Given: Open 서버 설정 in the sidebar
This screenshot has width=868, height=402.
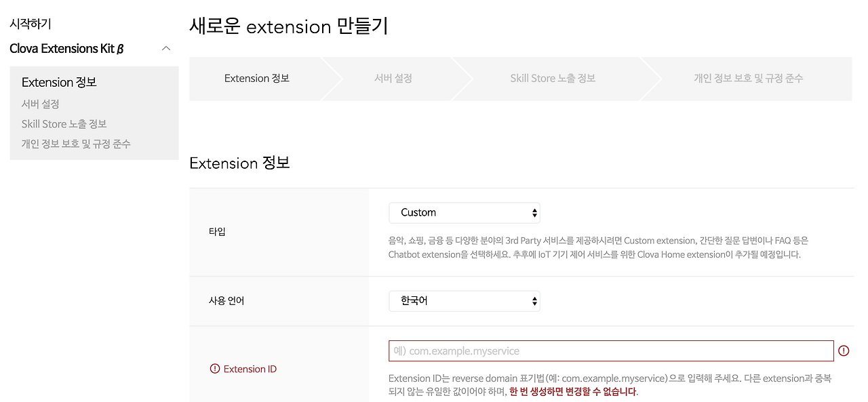Looking at the screenshot, I should coord(41,104).
